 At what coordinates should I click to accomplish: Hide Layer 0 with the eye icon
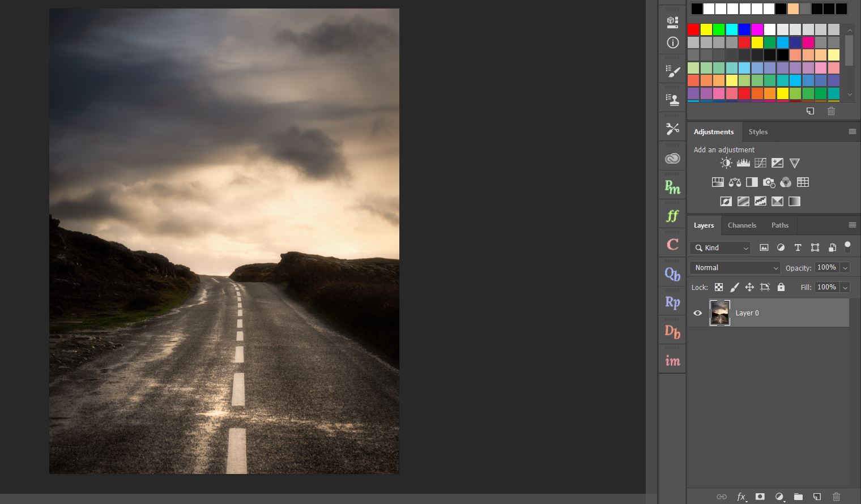[698, 313]
